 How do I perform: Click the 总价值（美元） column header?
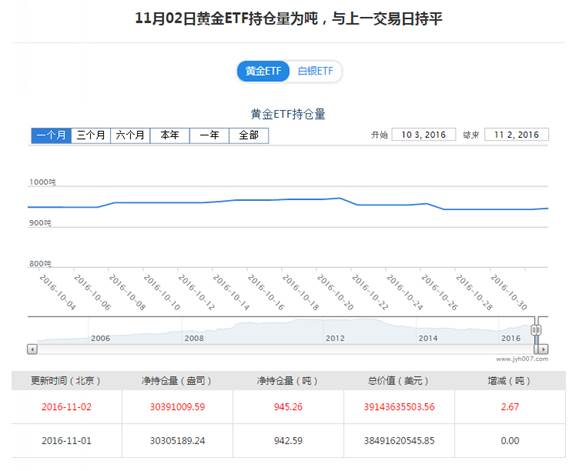(x=399, y=381)
